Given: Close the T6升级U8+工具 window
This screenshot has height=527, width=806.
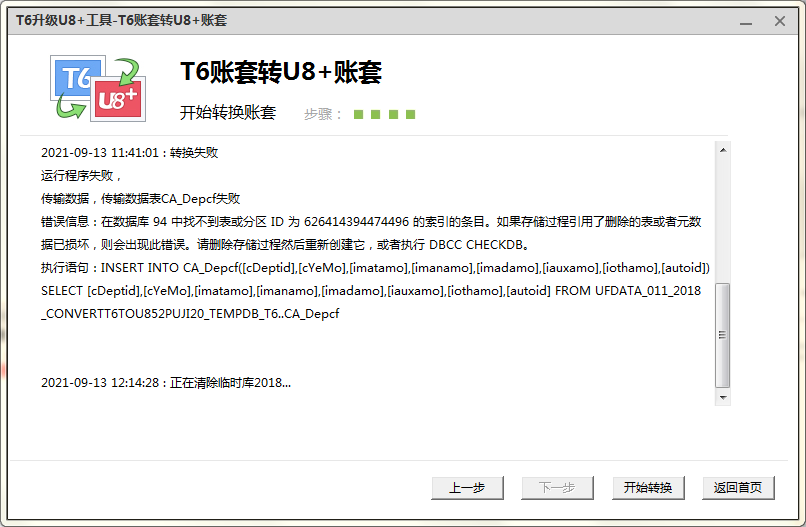Looking at the screenshot, I should coord(780,21).
